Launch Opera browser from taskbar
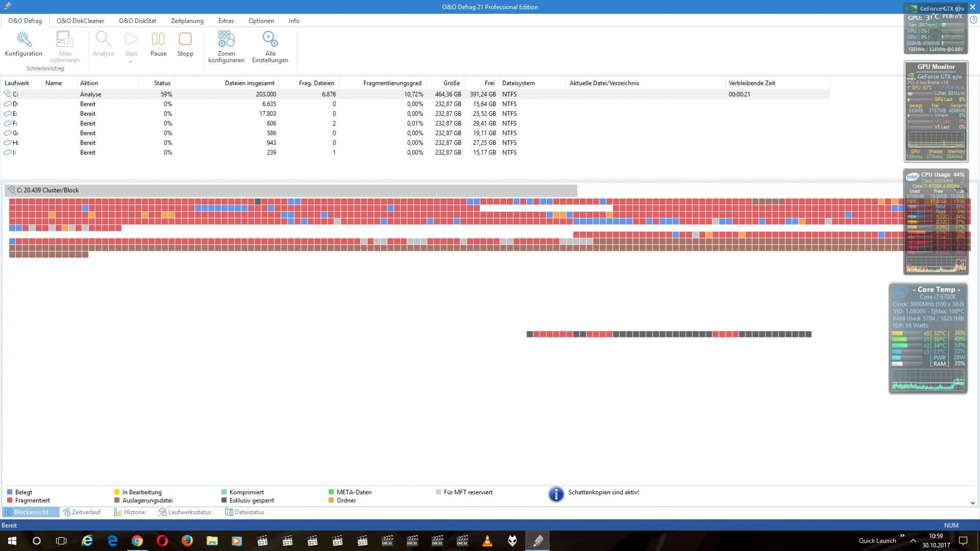Viewport: 980px width, 551px height. (x=162, y=541)
